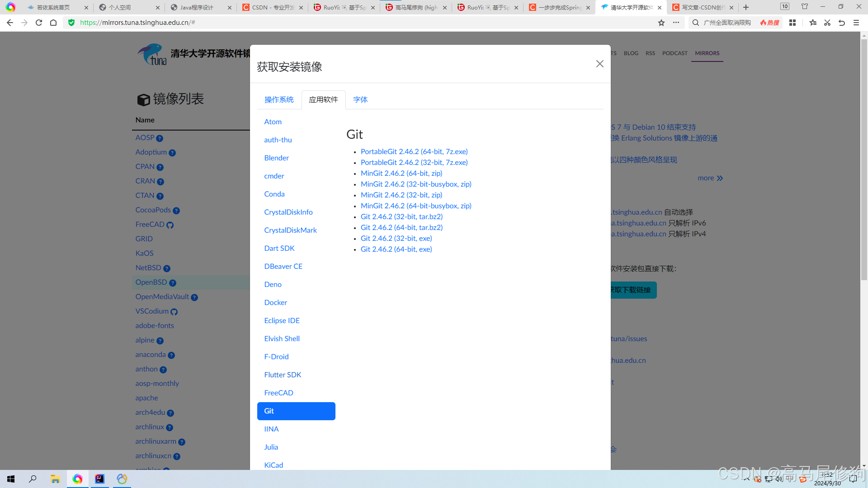The height and width of the screenshot is (488, 868).
Task: Click the Tuna mirror site logo
Action: click(152, 54)
